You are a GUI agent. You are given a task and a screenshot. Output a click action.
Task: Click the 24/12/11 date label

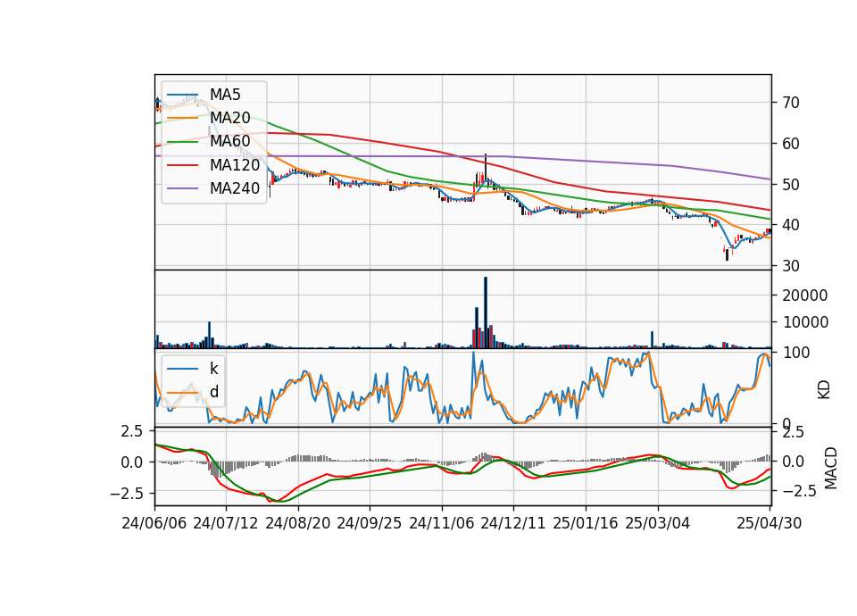coord(513,523)
